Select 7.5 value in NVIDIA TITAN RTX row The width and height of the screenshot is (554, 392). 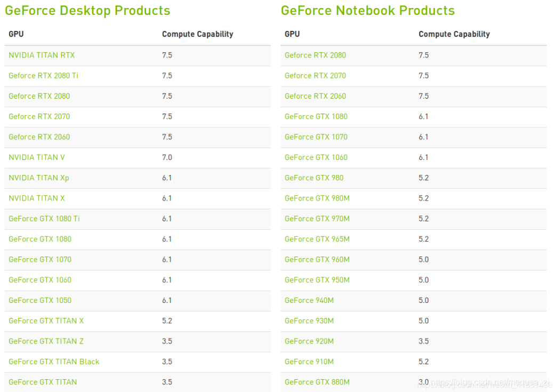tap(167, 55)
